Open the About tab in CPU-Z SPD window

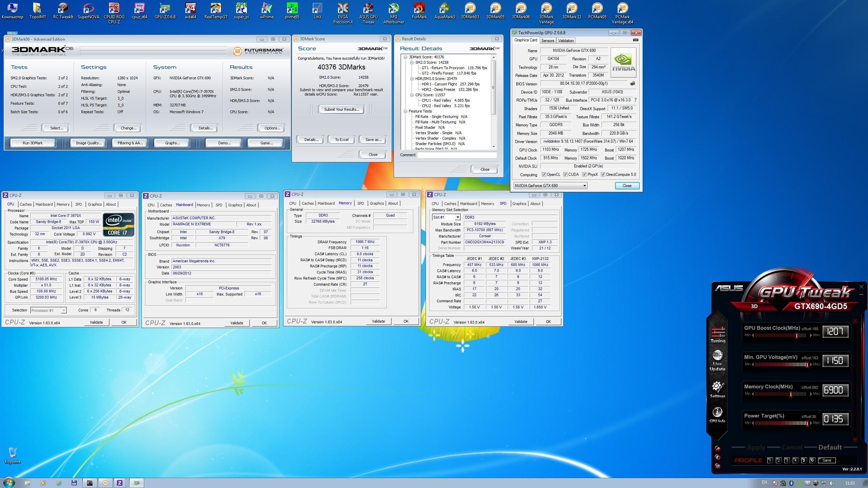(x=535, y=204)
